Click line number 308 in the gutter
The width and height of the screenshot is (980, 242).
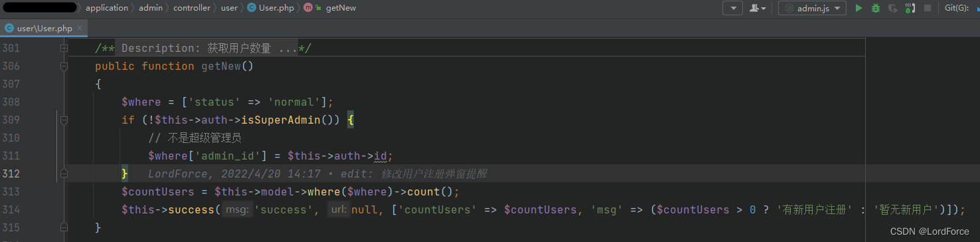click(x=11, y=102)
